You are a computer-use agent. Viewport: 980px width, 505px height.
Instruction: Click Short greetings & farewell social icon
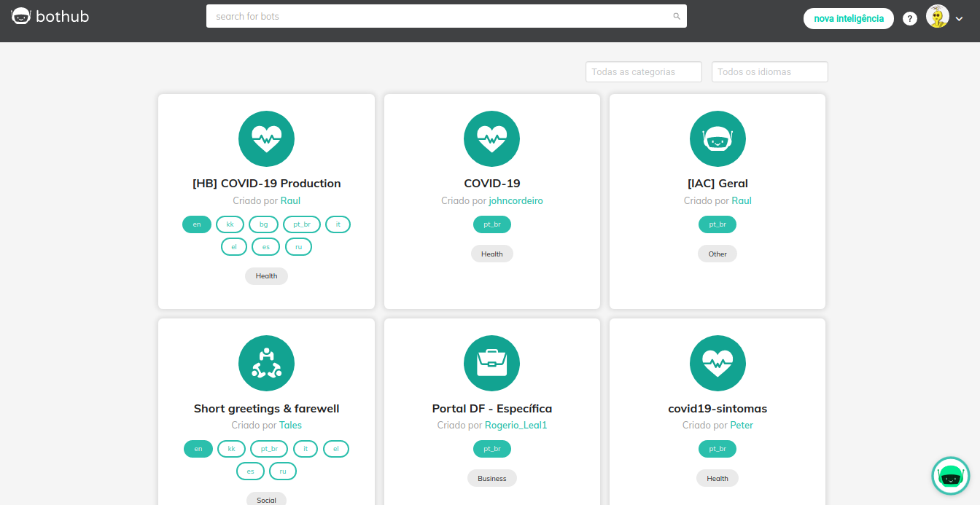pyautogui.click(x=266, y=363)
